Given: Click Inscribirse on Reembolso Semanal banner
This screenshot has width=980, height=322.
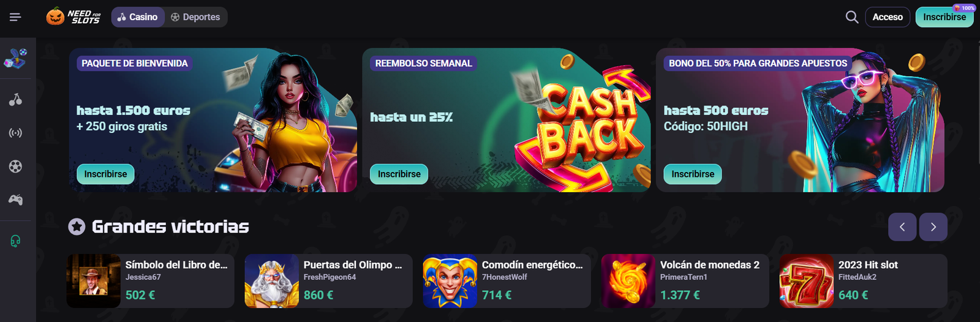Looking at the screenshot, I should point(399,174).
